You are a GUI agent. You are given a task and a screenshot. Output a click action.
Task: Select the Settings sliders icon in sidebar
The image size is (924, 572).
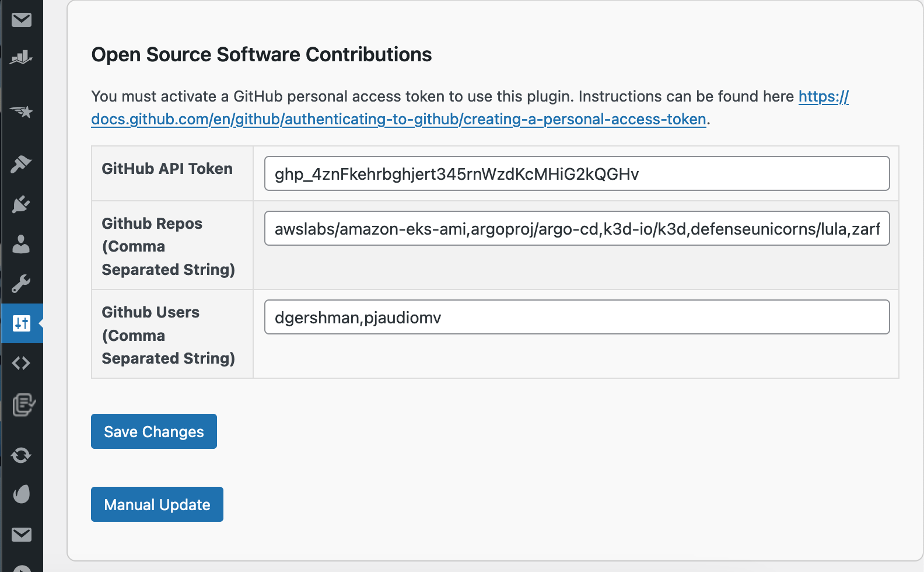coord(22,323)
